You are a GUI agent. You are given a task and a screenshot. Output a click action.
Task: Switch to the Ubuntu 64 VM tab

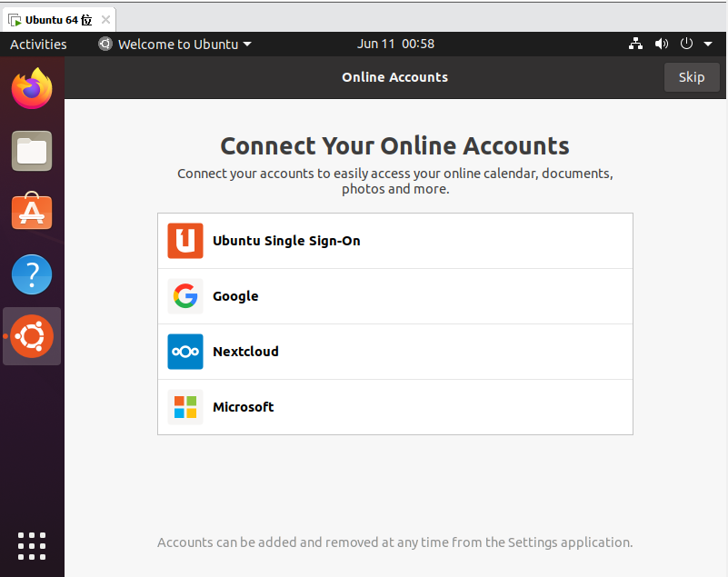tap(58, 20)
